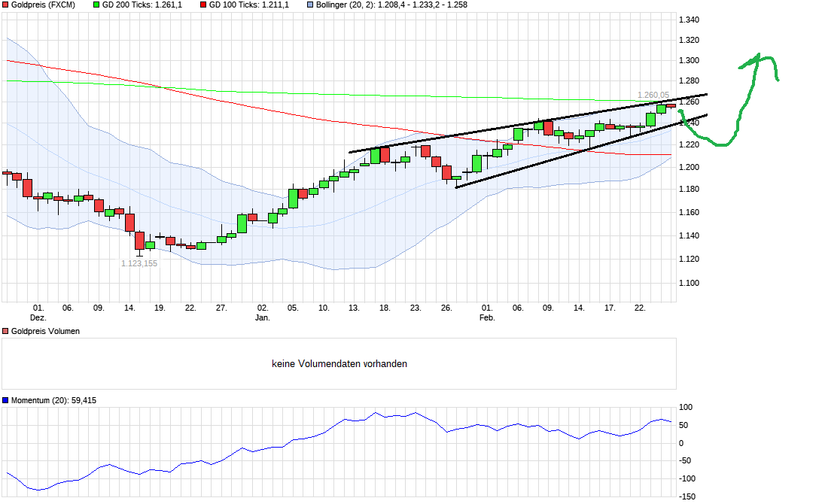819x504 pixels.
Task: Select the 'GD 100 Ticks: 1.211,1' legend label
Action: coord(249,5)
